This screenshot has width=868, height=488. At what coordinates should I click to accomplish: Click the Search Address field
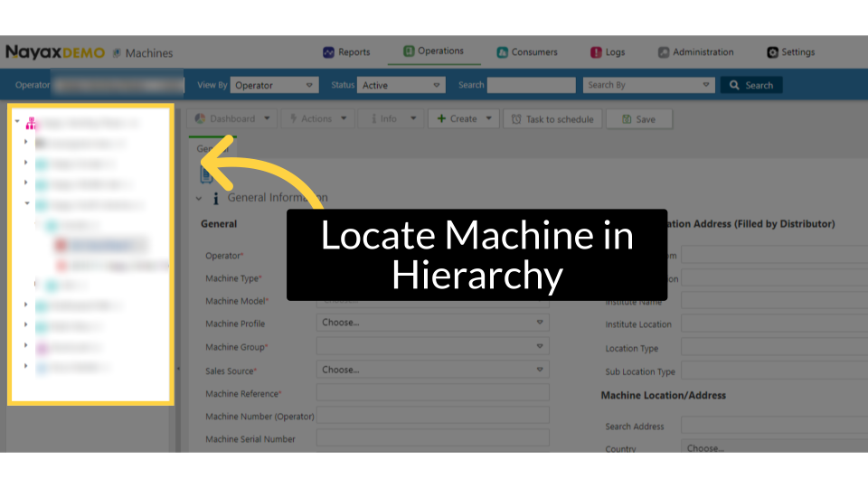point(775,426)
